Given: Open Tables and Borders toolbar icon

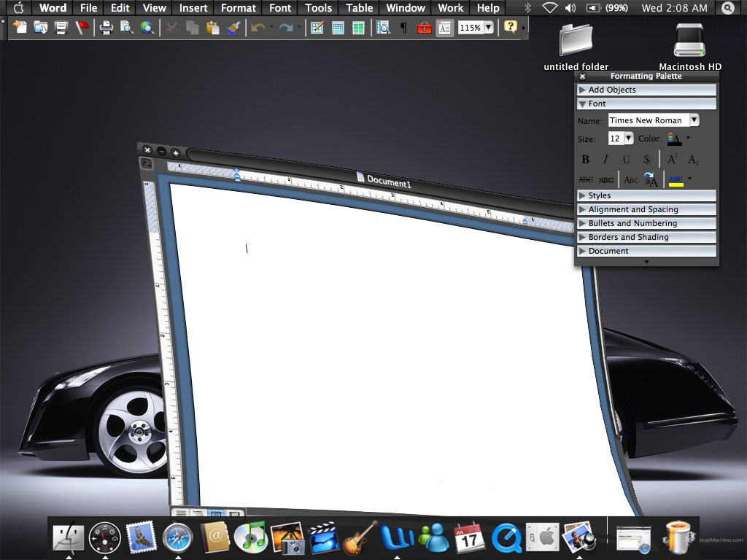Looking at the screenshot, I should [317, 28].
